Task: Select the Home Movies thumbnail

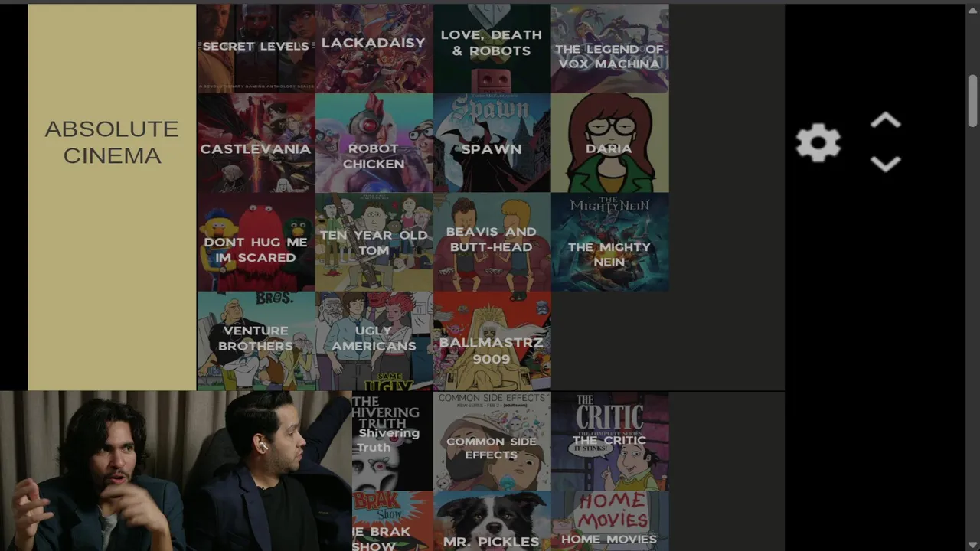Action: [609, 521]
